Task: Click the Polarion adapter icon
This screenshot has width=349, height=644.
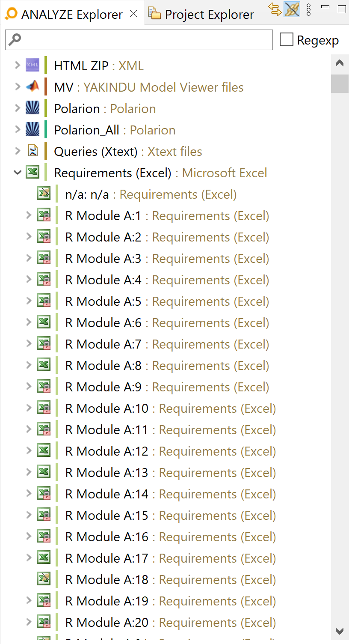Action: 33,108
